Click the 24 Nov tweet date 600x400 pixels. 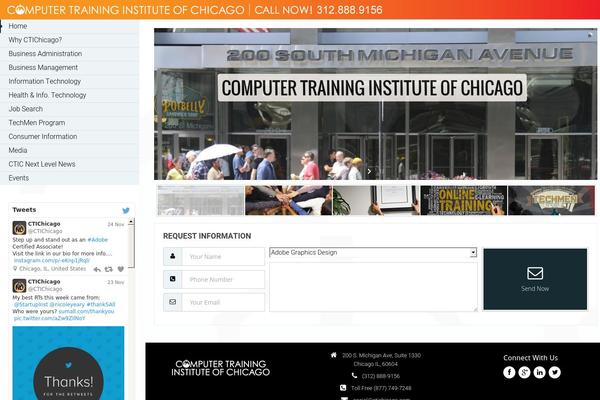(x=116, y=224)
